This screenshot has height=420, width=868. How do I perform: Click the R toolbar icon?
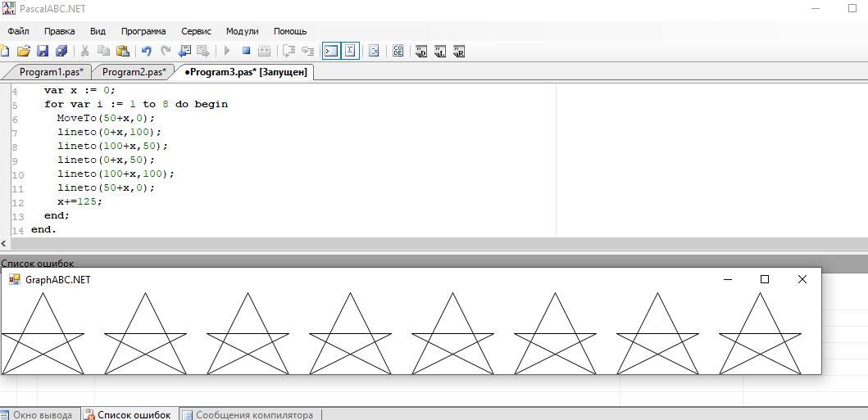(459, 52)
